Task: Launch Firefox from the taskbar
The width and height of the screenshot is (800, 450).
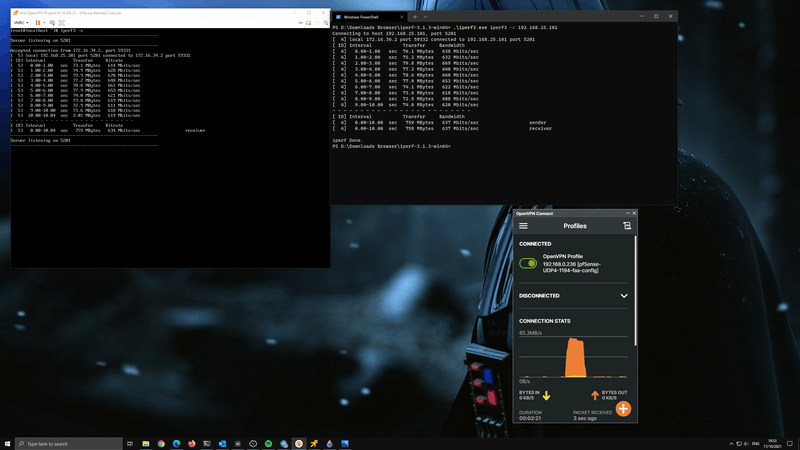Action: 192,443
